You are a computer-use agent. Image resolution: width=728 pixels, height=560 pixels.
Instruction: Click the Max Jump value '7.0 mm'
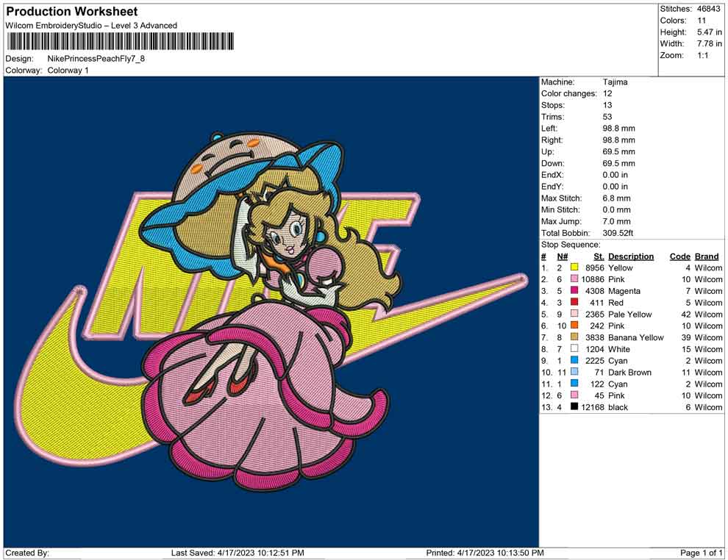(x=616, y=221)
